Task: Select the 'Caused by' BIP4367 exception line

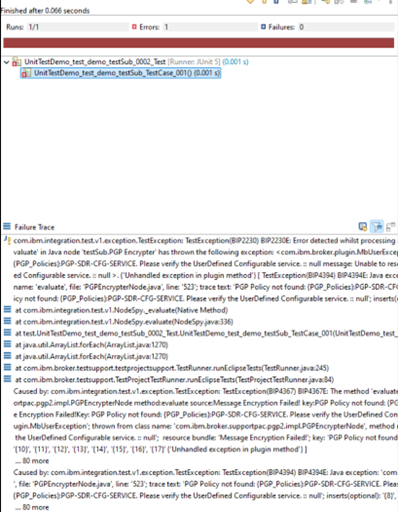Action: (205, 391)
